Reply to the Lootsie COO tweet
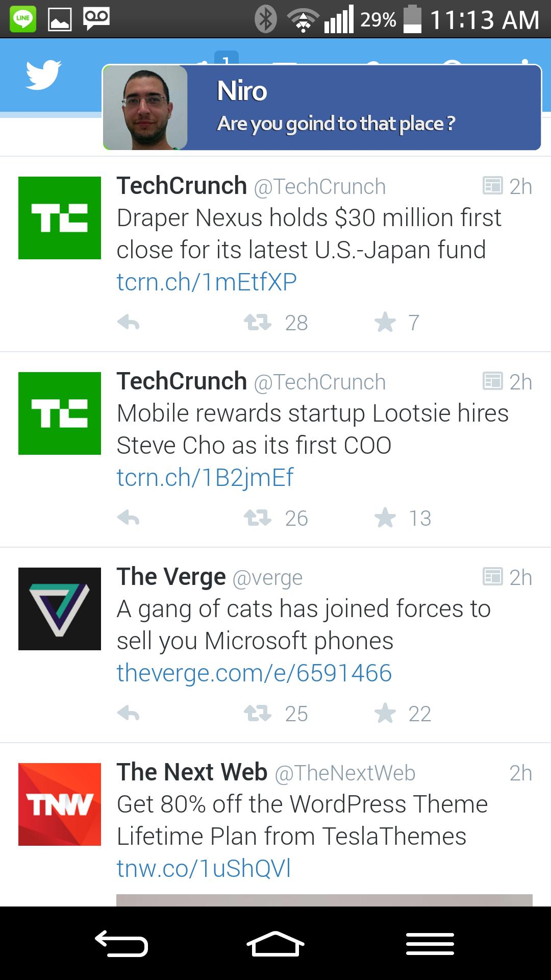 click(x=128, y=518)
